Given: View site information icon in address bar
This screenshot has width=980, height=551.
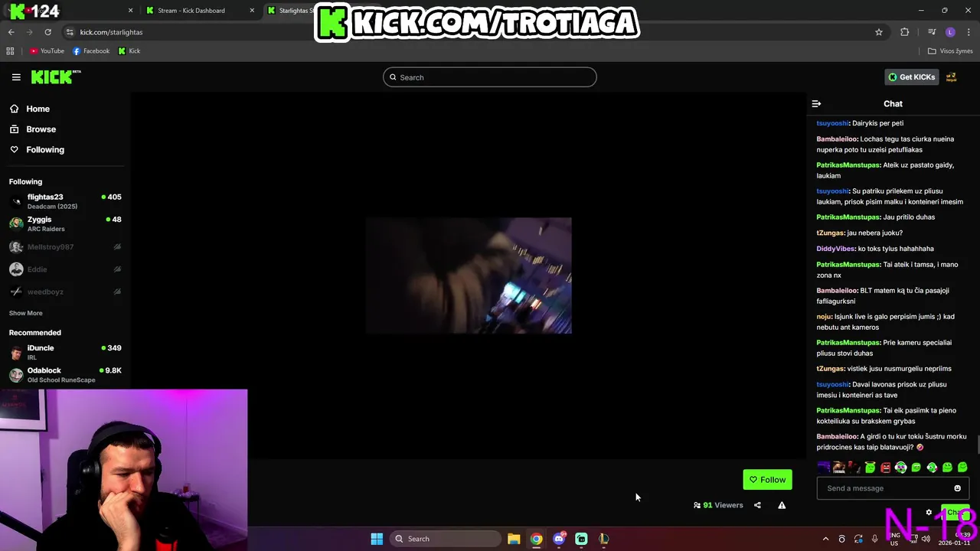Looking at the screenshot, I should tap(70, 32).
